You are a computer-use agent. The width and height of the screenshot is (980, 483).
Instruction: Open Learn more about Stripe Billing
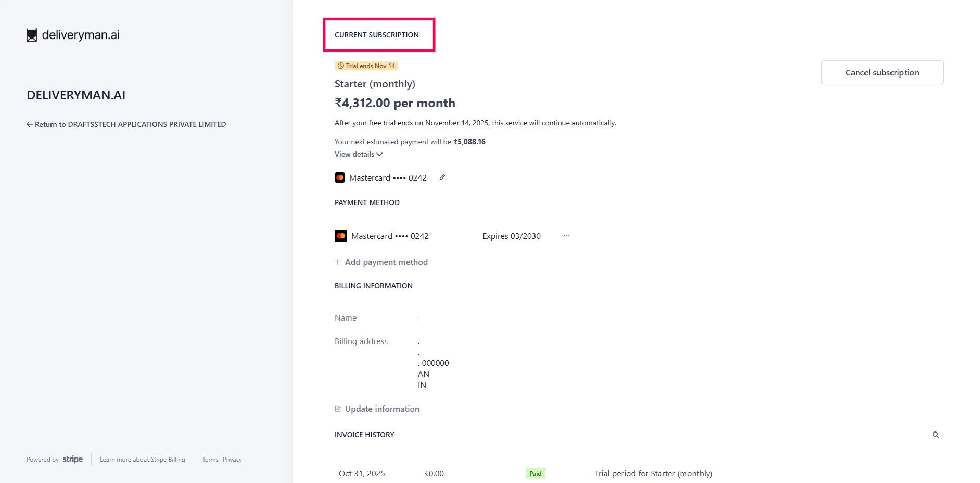[x=142, y=460]
